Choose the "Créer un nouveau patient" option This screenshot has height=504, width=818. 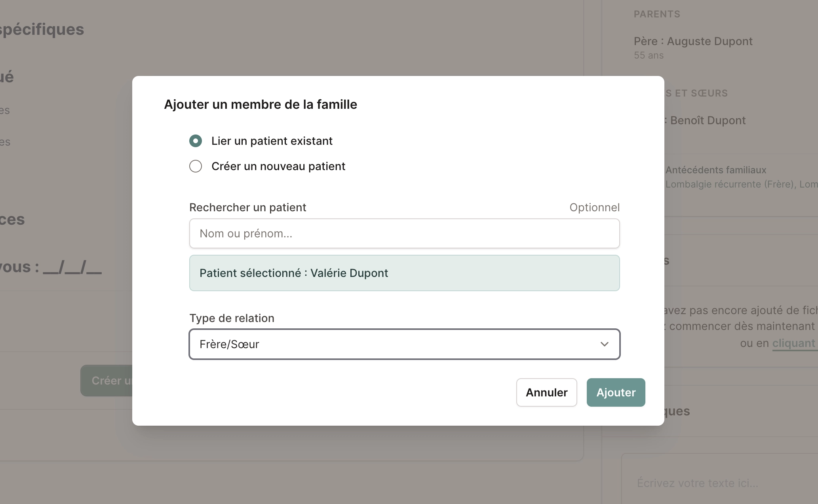[x=195, y=166]
